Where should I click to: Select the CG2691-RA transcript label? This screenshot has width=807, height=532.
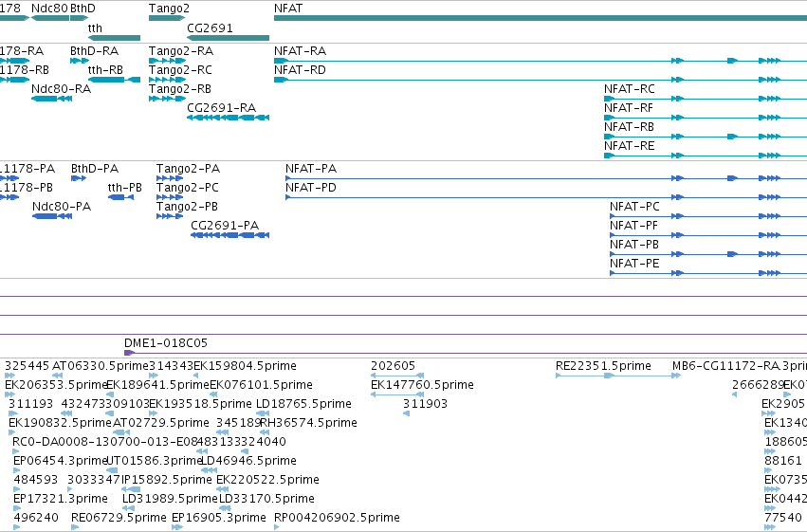[221, 108]
